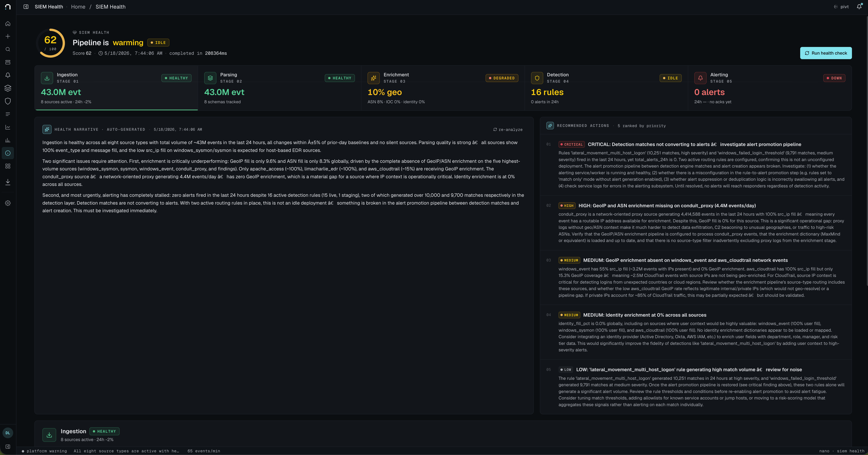Click DOWN badge on Alerting card
This screenshot has height=455, width=868.
[x=834, y=78]
